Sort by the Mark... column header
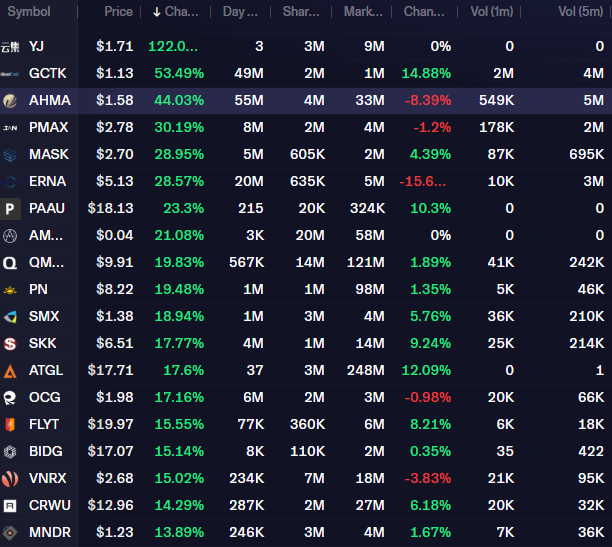Image resolution: width=612 pixels, height=547 pixels. click(363, 12)
